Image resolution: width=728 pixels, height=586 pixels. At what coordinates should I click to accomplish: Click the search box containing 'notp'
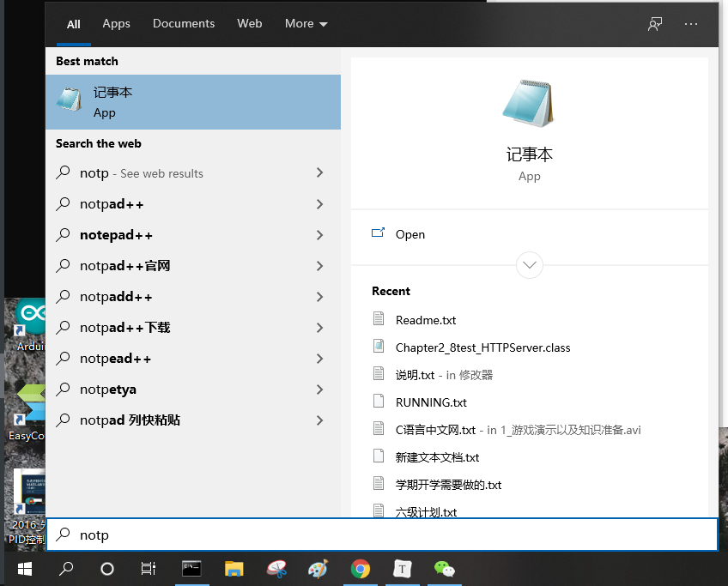382,535
